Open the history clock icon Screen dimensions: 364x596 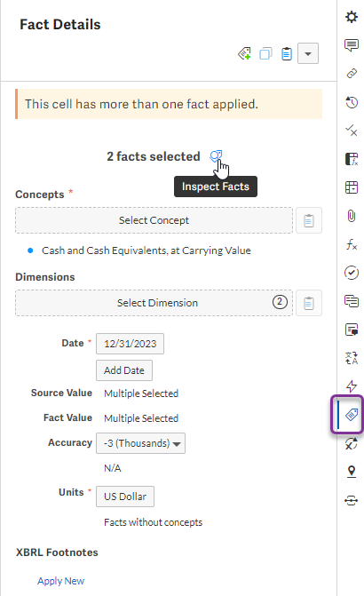[x=352, y=102]
